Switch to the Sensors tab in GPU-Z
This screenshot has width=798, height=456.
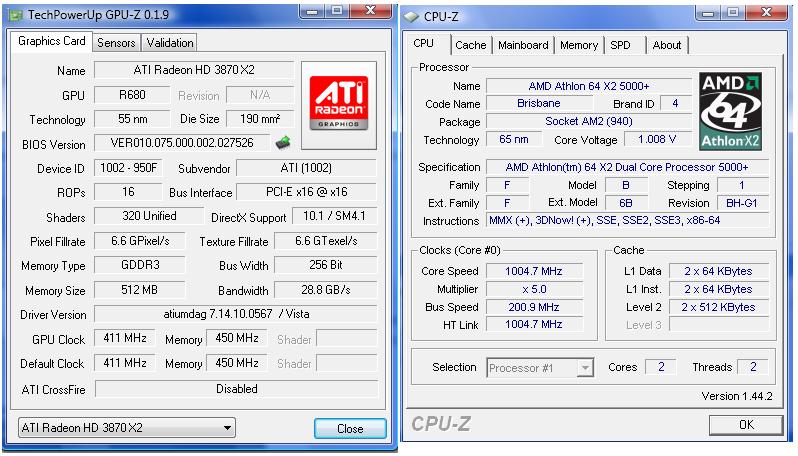116,43
